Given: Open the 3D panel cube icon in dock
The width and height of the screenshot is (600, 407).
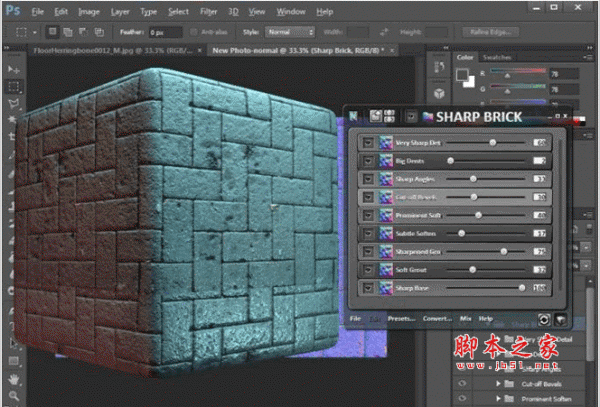Looking at the screenshot, I should (x=439, y=93).
